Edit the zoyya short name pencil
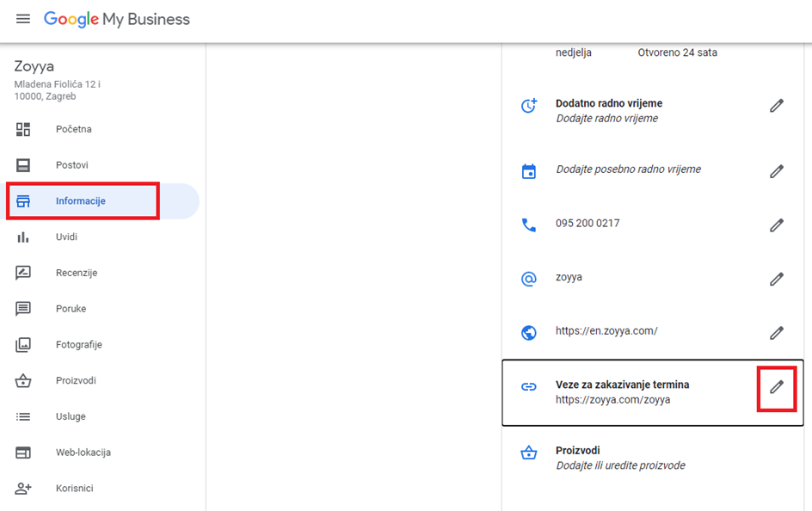This screenshot has width=812, height=511. point(776,279)
